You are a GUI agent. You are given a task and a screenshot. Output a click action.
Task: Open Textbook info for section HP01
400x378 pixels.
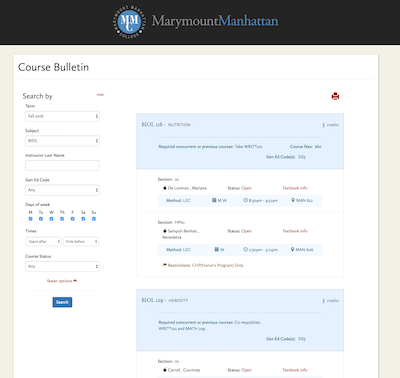click(x=295, y=231)
